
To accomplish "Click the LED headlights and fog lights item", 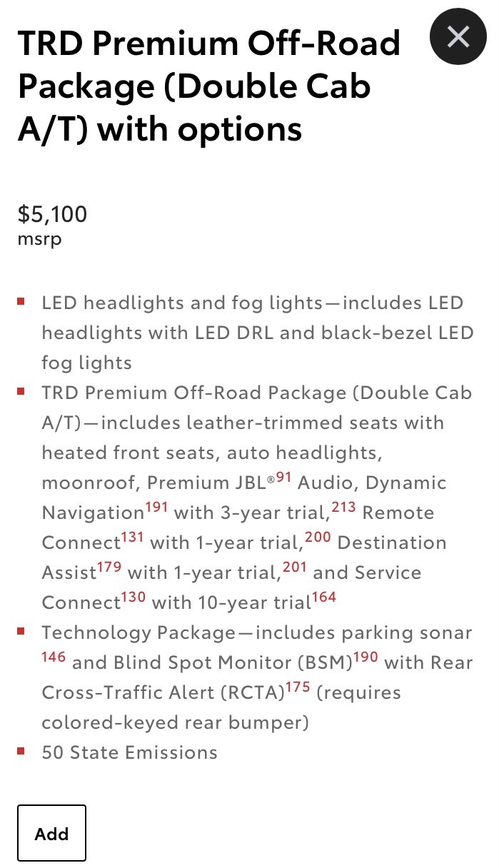I will [x=257, y=333].
